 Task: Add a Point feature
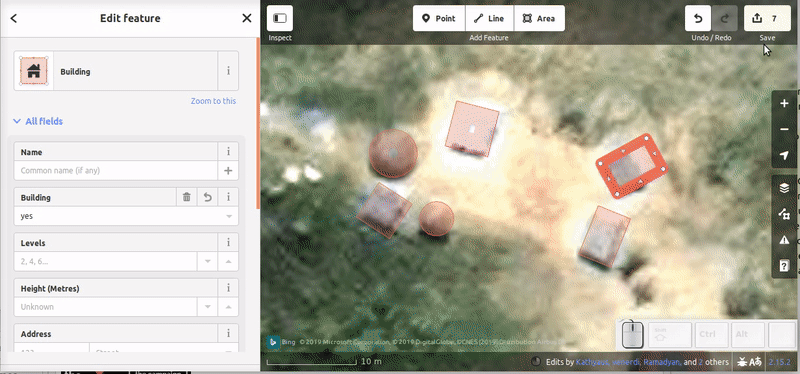pos(439,18)
